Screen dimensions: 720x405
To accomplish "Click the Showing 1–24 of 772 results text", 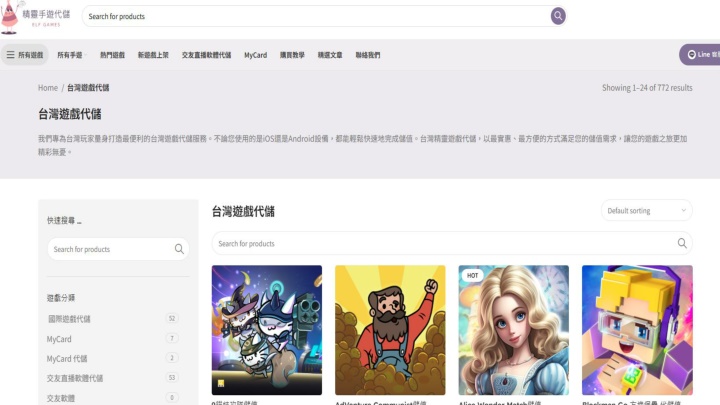I will click(x=647, y=88).
